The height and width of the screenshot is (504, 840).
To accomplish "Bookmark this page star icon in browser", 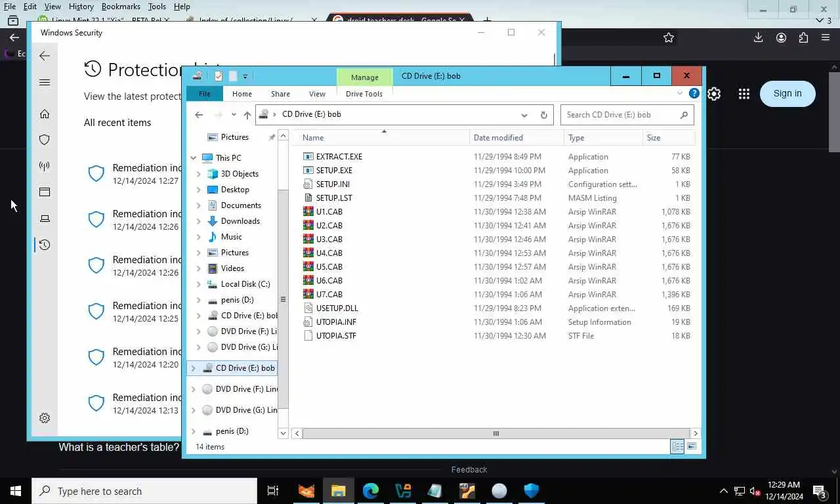I will (x=669, y=38).
